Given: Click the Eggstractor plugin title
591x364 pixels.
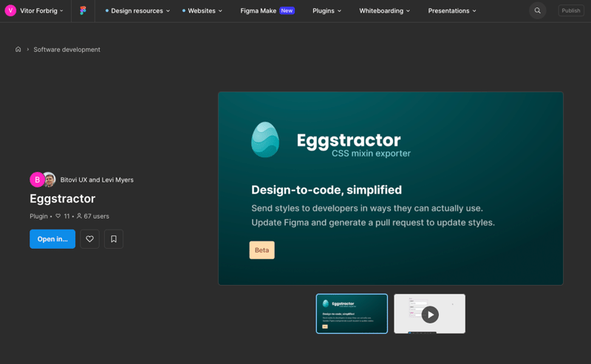Looking at the screenshot, I should [x=63, y=199].
